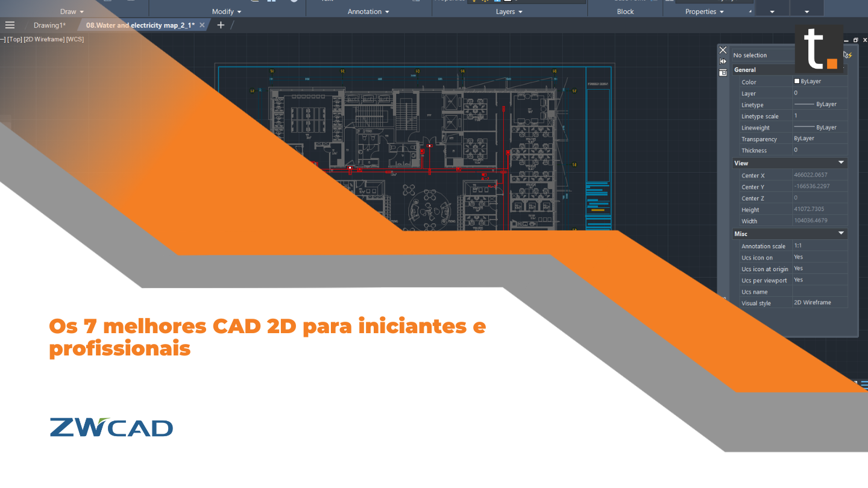Start a new drawing using the plus tab icon
The height and width of the screenshot is (488, 868).
click(221, 25)
